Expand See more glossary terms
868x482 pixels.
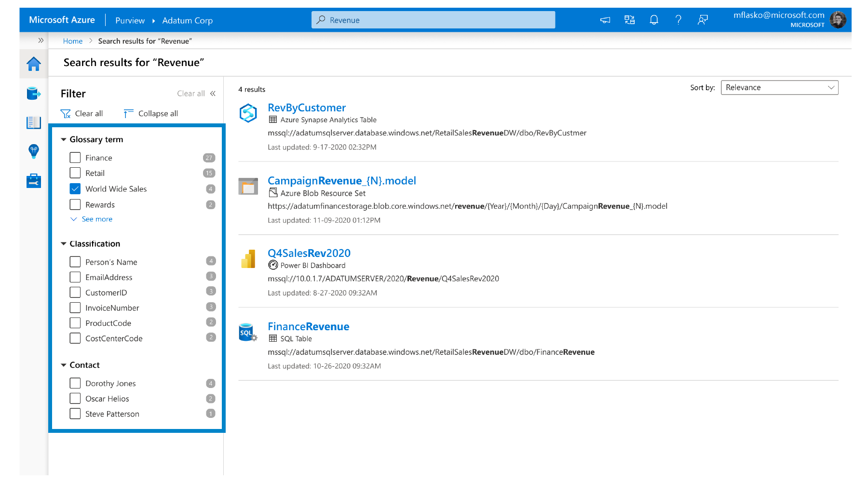tap(92, 219)
